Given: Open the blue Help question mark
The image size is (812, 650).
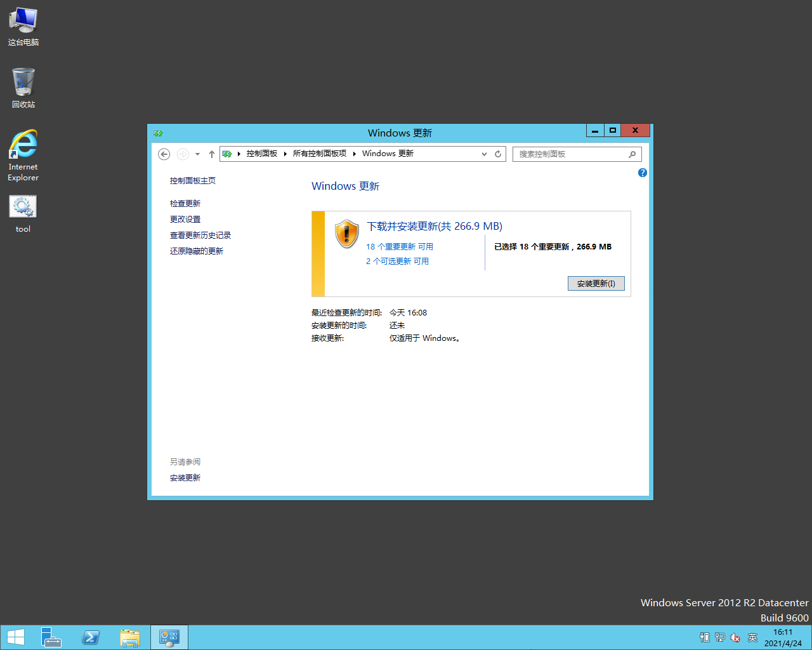Looking at the screenshot, I should click(x=642, y=173).
